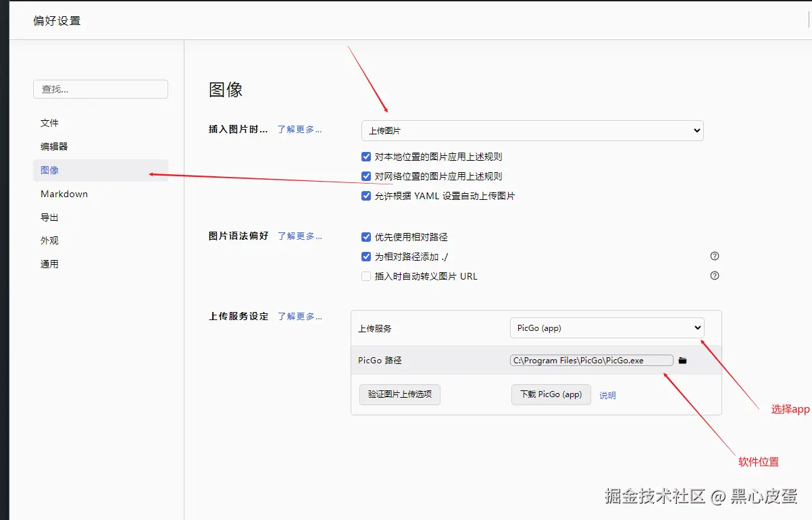Screen dimensions: 812x520
Task: Select 文件 in the settings sidebar
Action: [101, 123]
